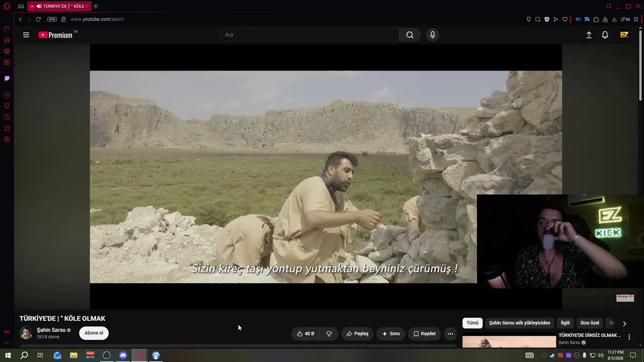Open browser Settings from the sidebar gear
The image size is (644, 362).
point(7,139)
